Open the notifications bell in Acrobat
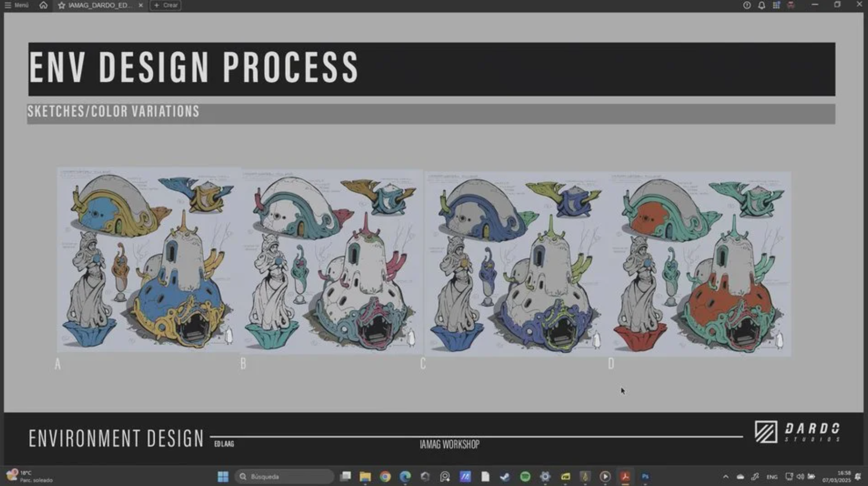868x486 pixels. click(x=761, y=5)
